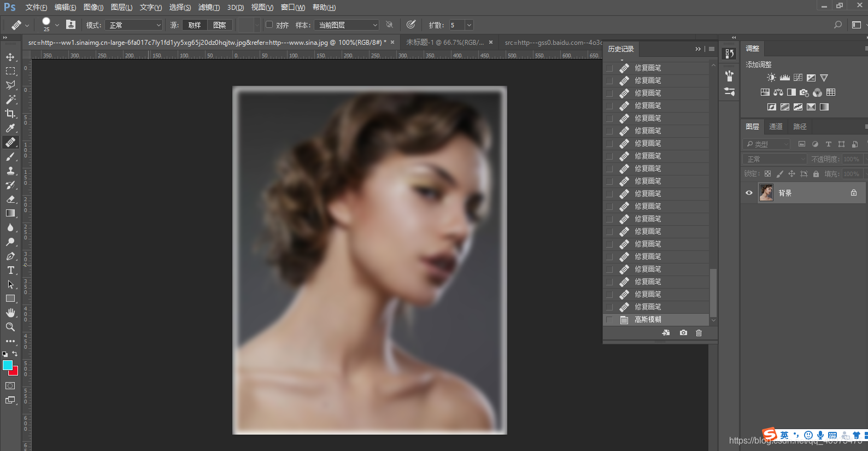
Task: Enable the 对齐 checkbox
Action: tap(269, 25)
